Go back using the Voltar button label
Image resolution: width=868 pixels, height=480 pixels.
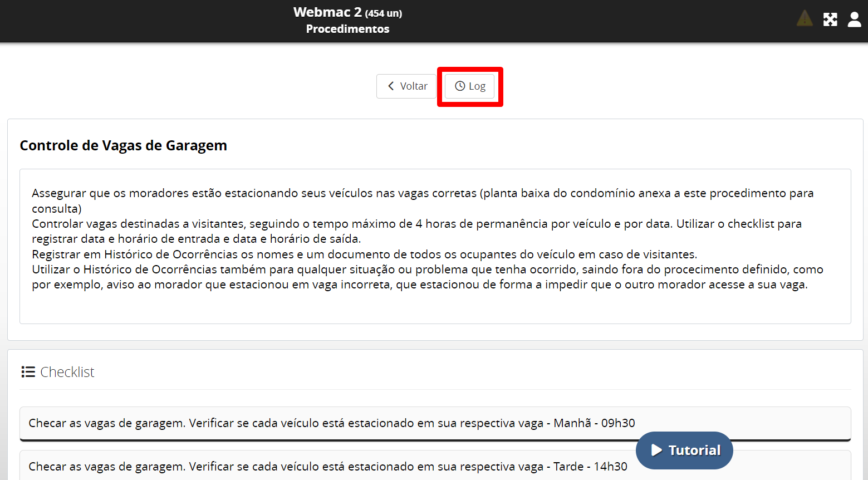[413, 86]
